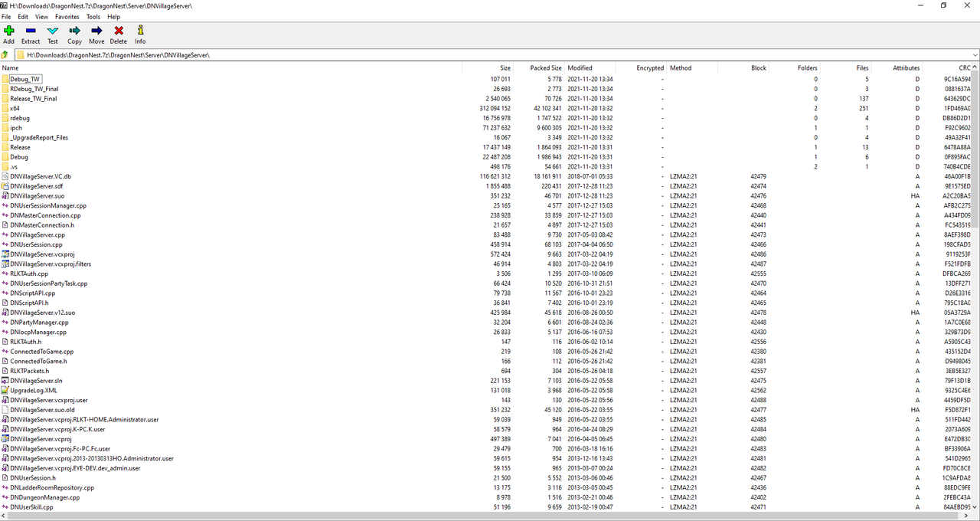Select _UpgradeReport_Files folder row
This screenshot has height=521, width=980.
coord(486,138)
